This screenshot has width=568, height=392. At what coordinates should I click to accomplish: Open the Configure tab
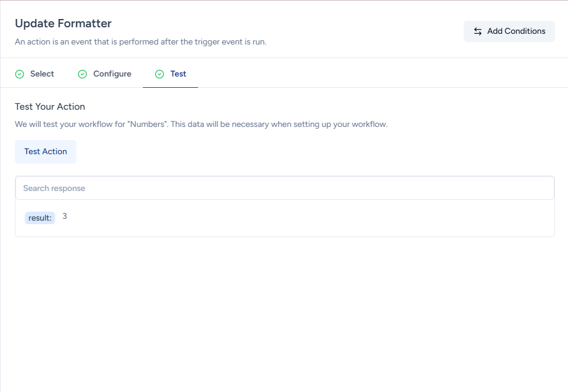(112, 74)
